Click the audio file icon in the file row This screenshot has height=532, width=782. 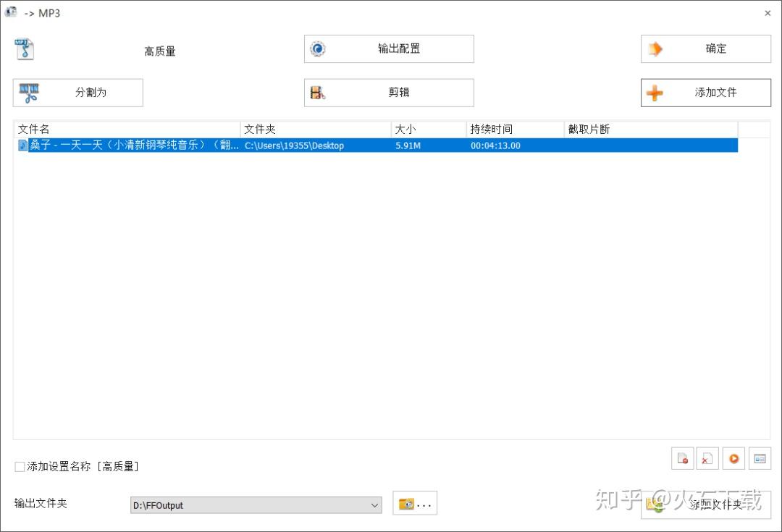point(22,145)
